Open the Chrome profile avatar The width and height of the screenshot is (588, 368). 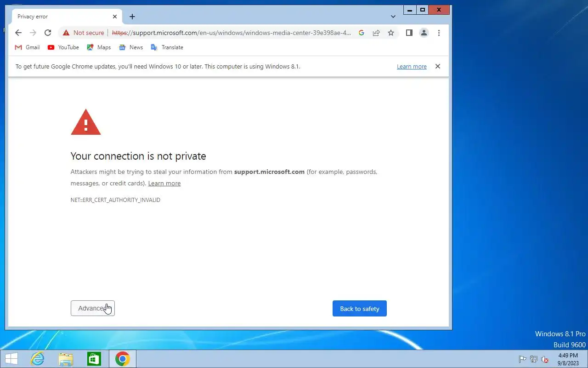click(424, 33)
